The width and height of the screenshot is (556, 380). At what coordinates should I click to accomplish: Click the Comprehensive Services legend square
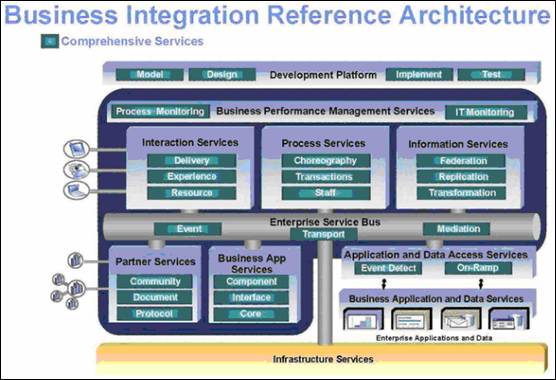point(50,41)
